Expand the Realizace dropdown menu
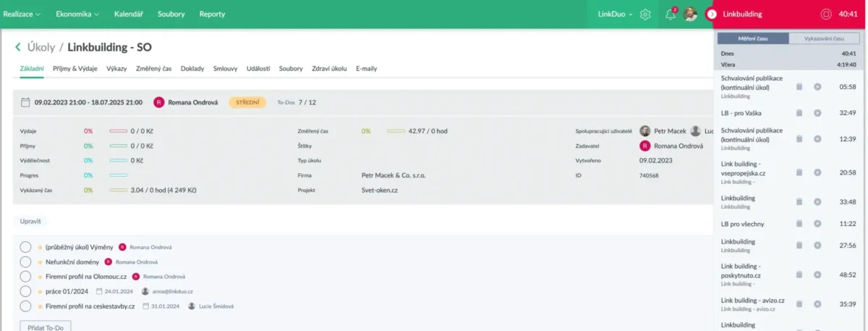This screenshot has width=868, height=331. pyautogui.click(x=22, y=14)
